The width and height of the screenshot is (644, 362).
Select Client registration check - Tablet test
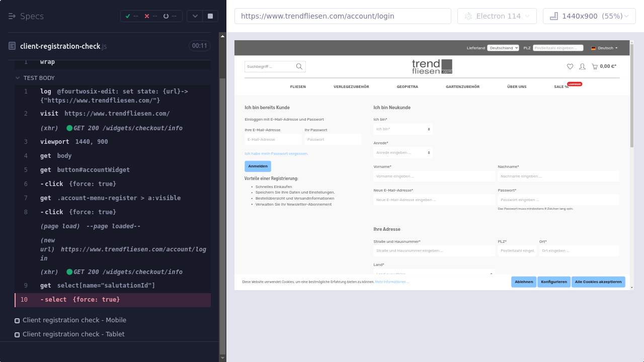click(x=73, y=334)
